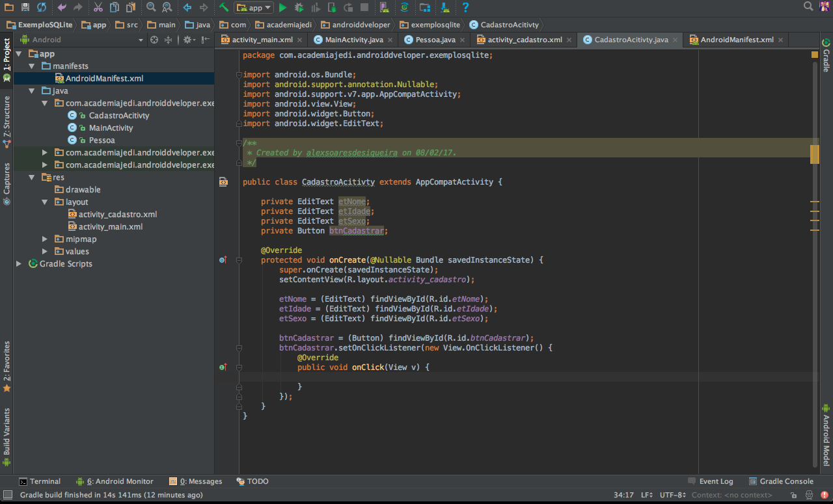Viewport: 833px width, 504px height.
Task: Click the Debug app bug icon
Action: click(299, 8)
